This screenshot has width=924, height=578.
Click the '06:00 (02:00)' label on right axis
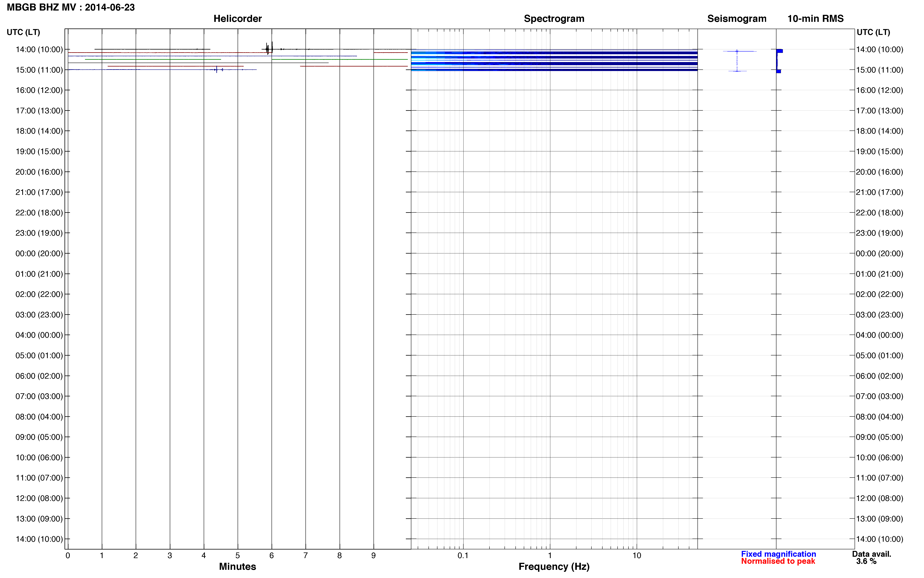879,376
